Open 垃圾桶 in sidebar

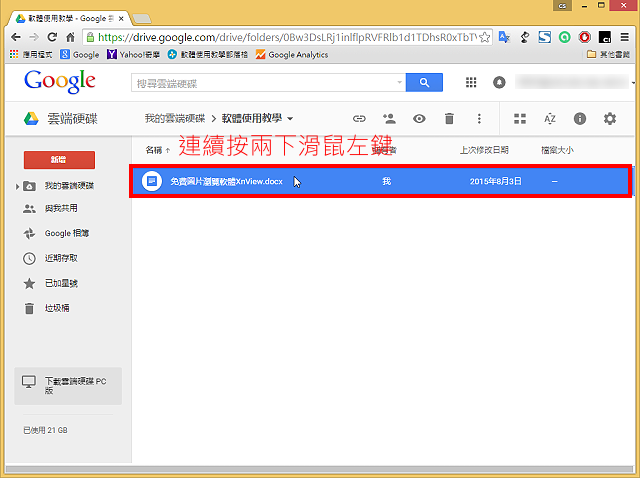57,309
